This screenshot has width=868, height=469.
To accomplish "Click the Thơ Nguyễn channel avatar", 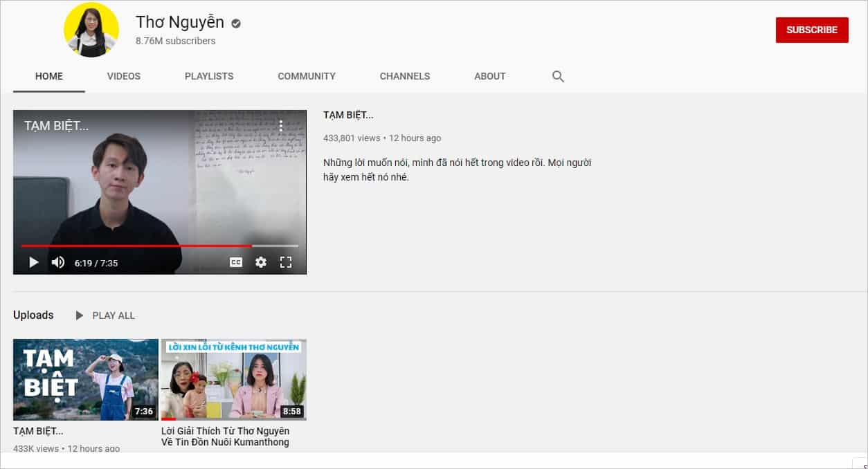I will click(91, 30).
